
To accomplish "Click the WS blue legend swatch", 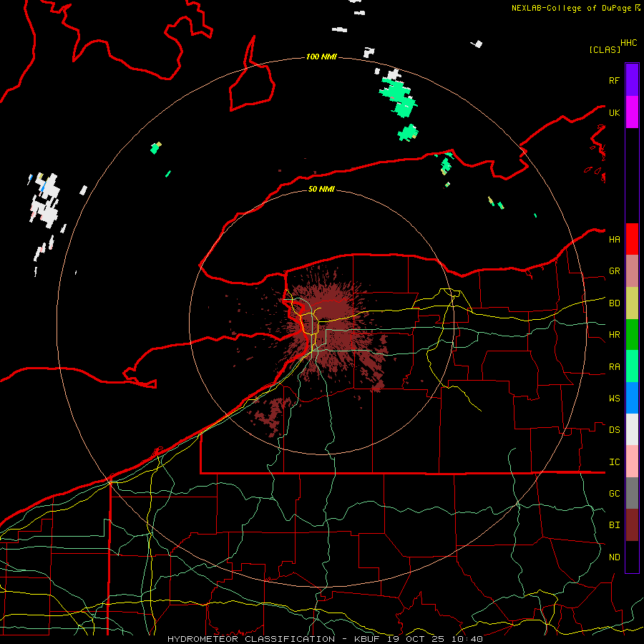I will pyautogui.click(x=632, y=398).
